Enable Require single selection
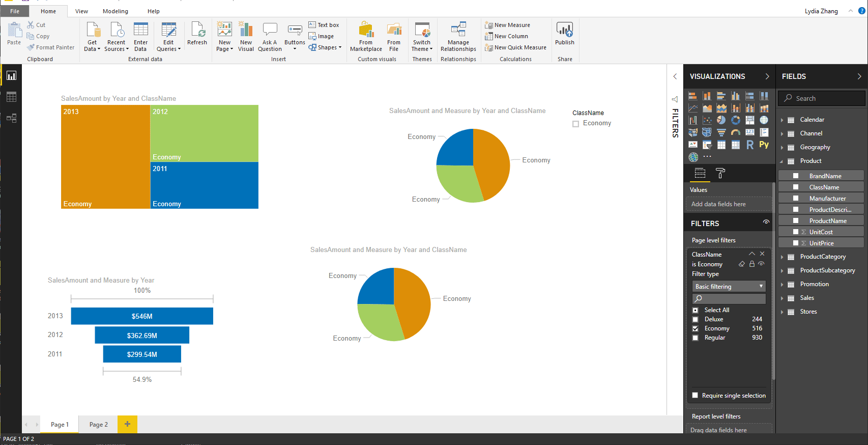 tap(695, 396)
